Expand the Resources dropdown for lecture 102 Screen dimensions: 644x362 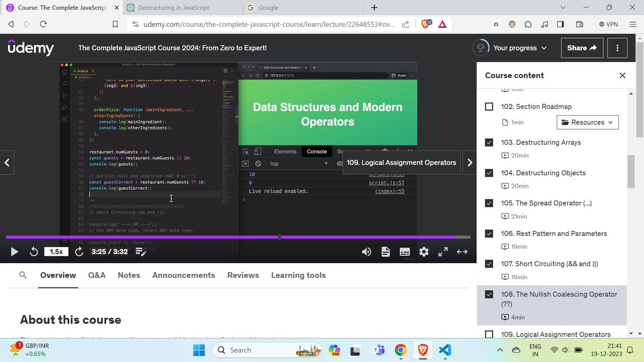(x=587, y=122)
